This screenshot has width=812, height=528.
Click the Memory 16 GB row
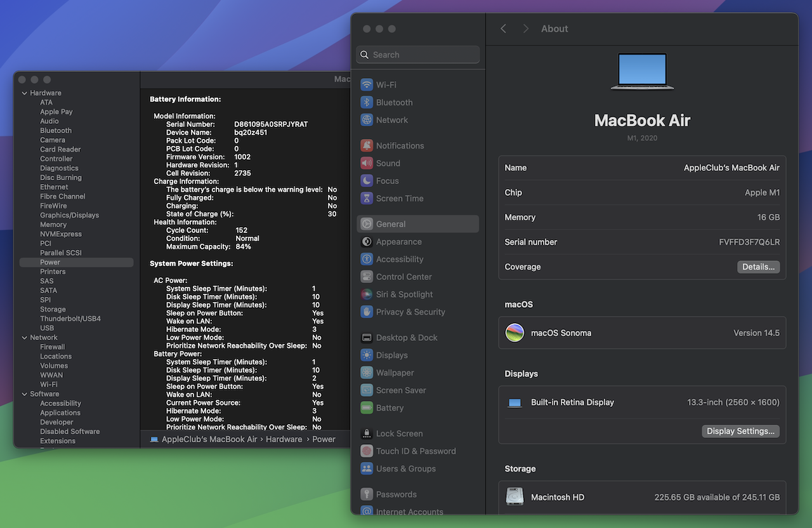(x=642, y=218)
